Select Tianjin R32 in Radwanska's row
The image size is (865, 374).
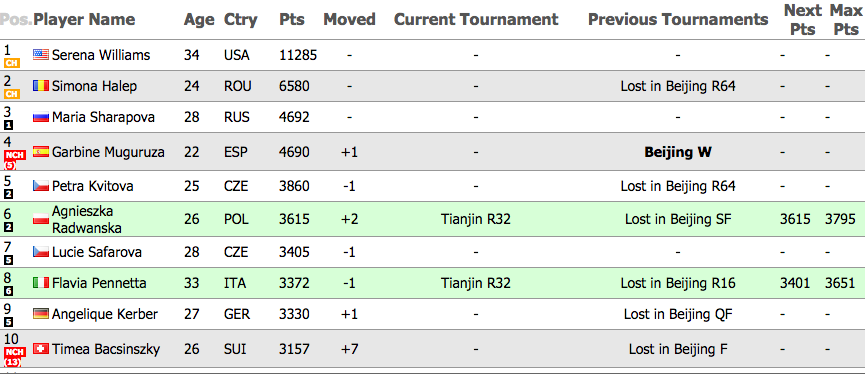pos(476,219)
